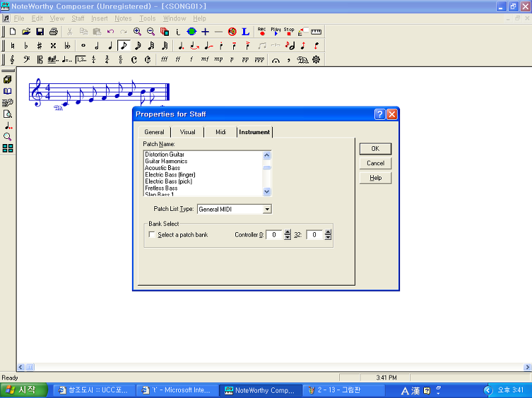
Task: Enable Select a patch bank checkbox
Action: click(x=152, y=234)
